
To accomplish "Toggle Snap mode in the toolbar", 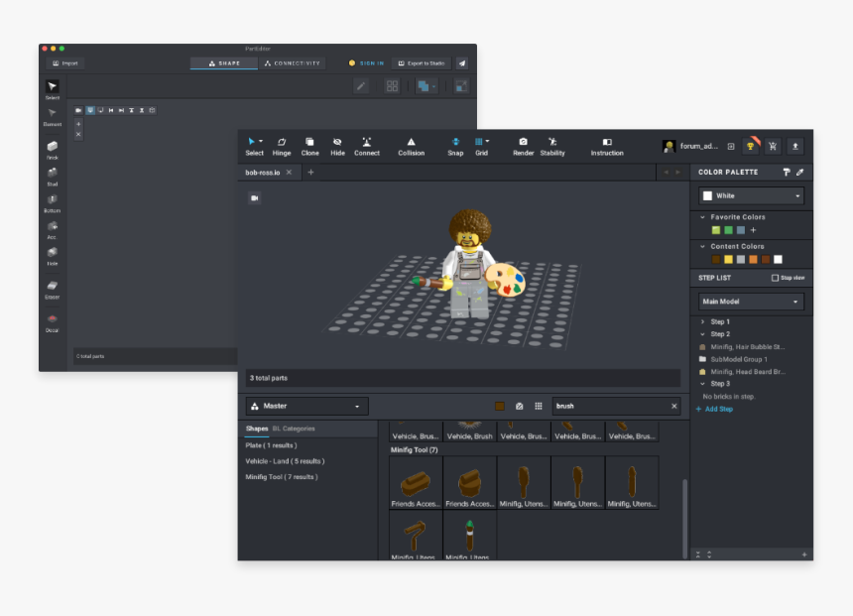I will [455, 146].
